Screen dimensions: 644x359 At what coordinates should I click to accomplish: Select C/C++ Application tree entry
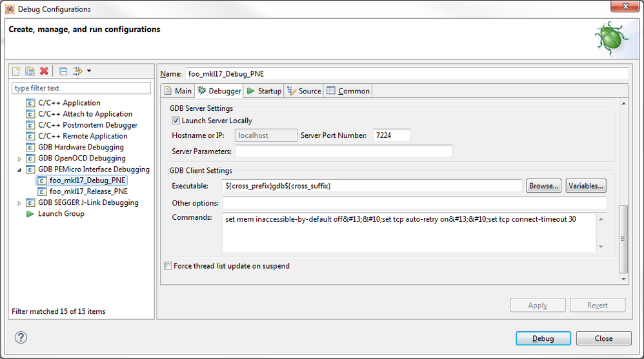tap(63, 103)
